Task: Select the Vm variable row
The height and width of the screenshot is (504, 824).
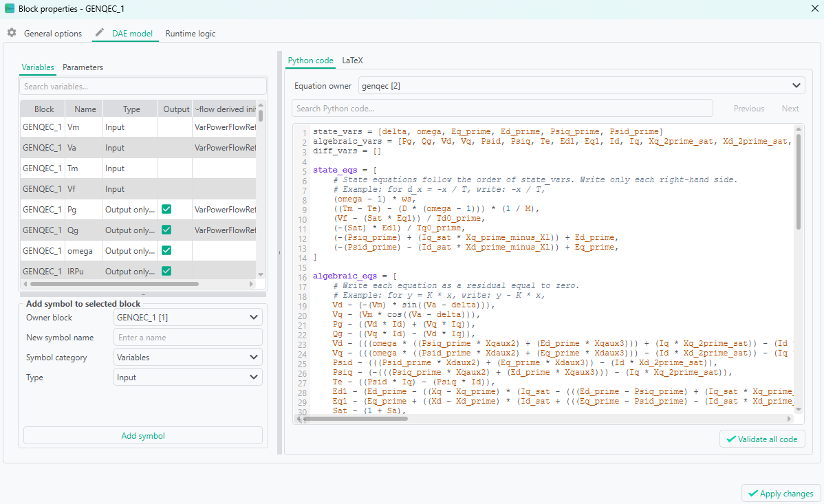Action: pos(138,127)
